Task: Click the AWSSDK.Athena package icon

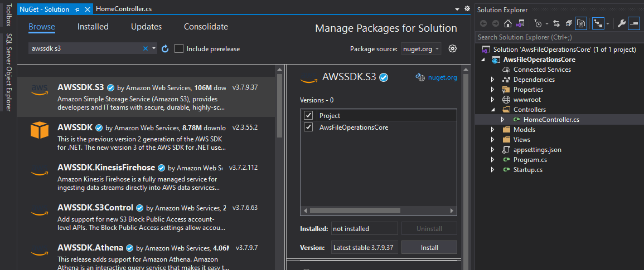Action: (40, 251)
